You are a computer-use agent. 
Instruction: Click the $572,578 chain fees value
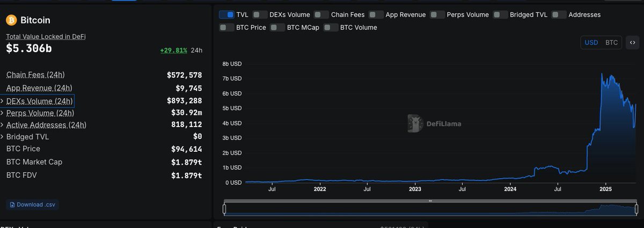coord(184,75)
